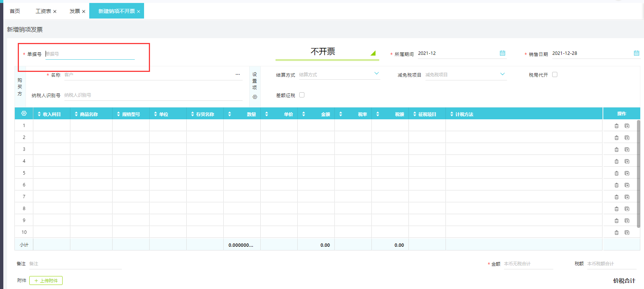
Task: Go to the 首页 tab
Action: click(x=15, y=11)
